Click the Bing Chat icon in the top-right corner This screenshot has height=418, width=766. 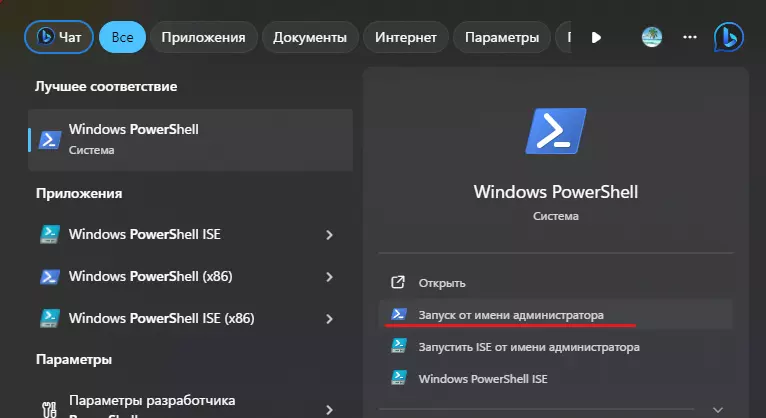pos(728,37)
